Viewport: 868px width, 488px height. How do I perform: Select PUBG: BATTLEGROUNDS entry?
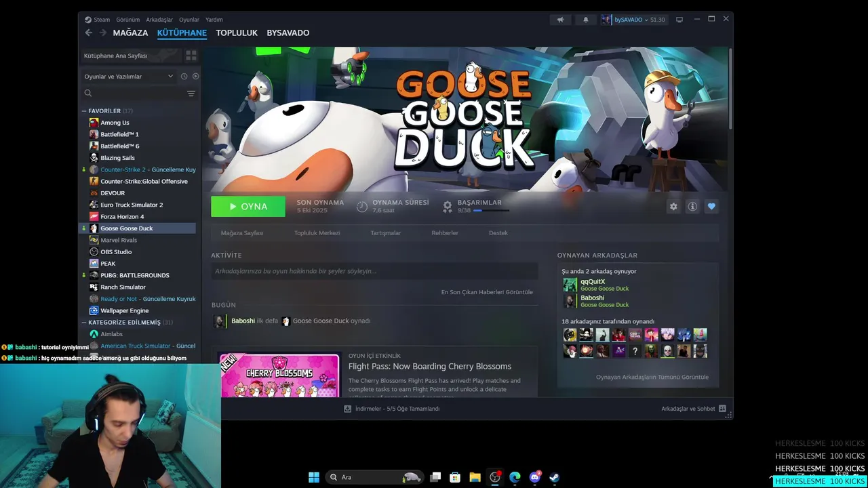[135, 275]
